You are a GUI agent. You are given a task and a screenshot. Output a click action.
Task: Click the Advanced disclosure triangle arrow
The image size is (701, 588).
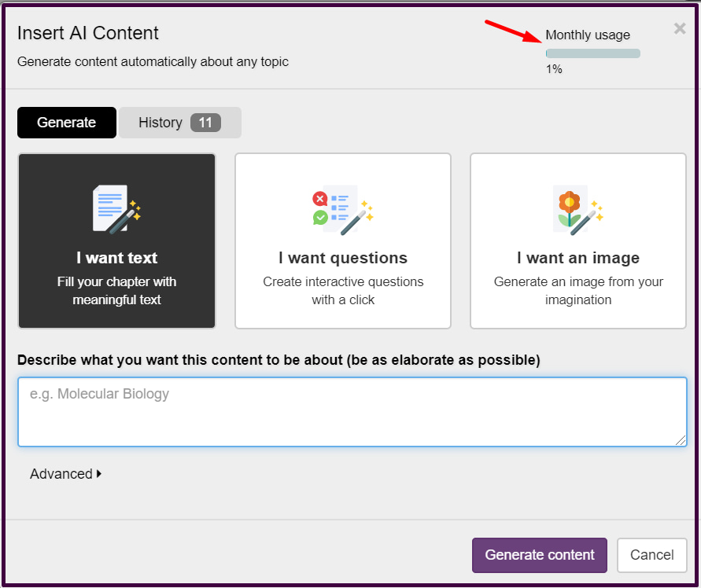pos(99,474)
